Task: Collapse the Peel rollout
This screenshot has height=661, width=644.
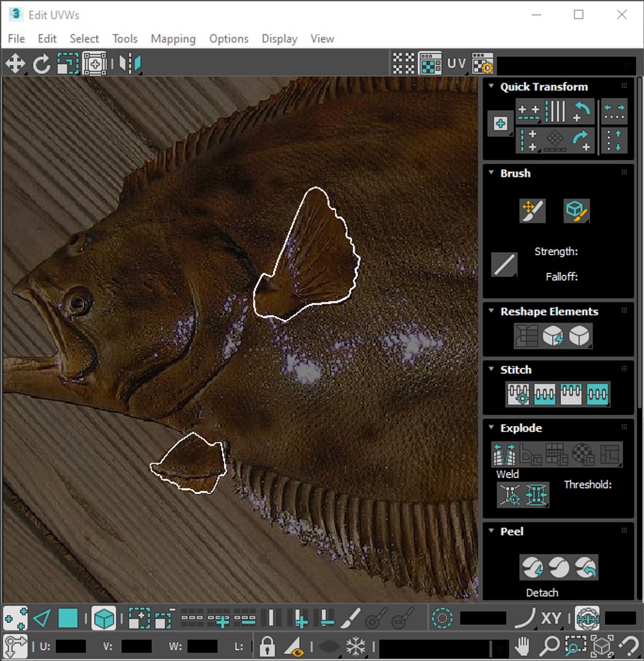Action: [492, 530]
